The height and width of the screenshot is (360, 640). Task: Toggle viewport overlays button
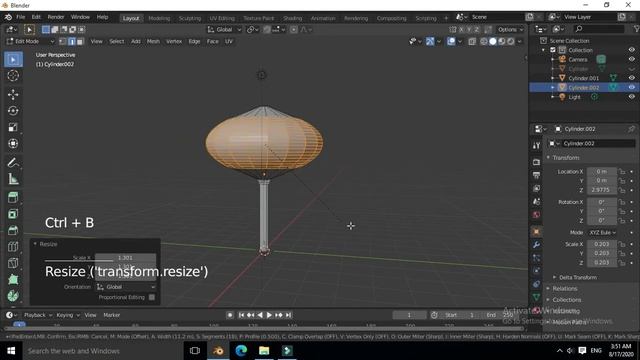[451, 41]
